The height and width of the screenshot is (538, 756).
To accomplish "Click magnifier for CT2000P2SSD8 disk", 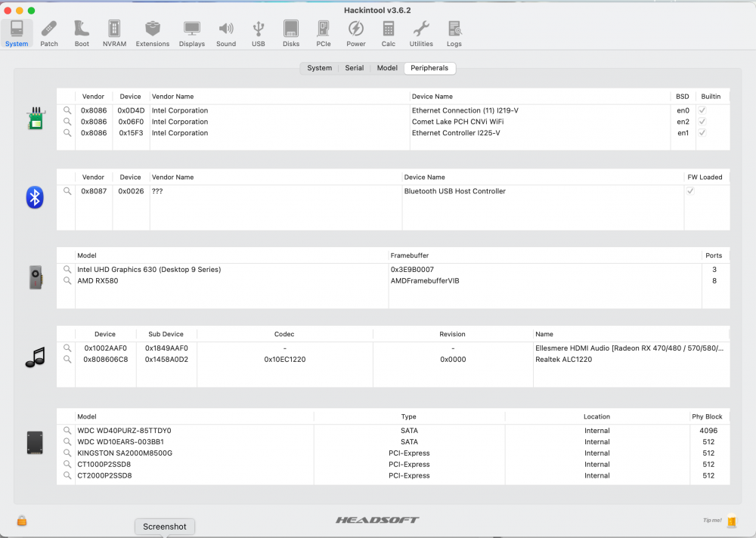I will pos(67,475).
